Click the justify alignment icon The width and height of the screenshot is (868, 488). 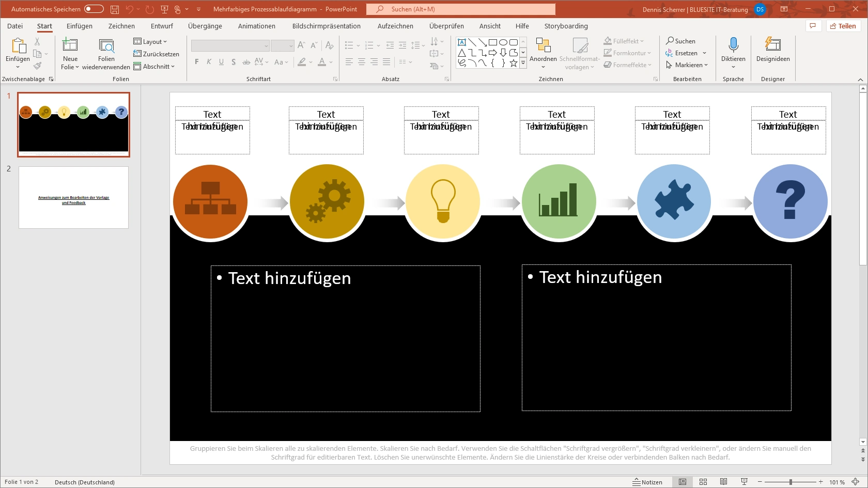point(386,62)
